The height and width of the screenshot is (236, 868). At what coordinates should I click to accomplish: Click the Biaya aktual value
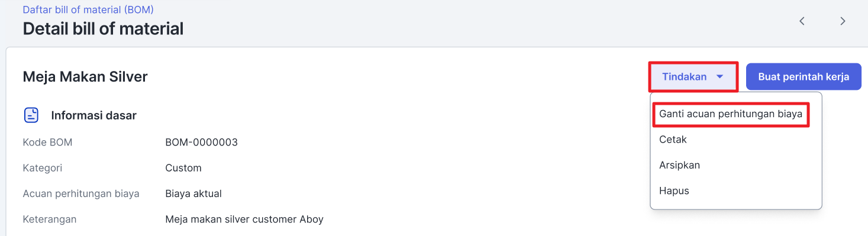193,193
